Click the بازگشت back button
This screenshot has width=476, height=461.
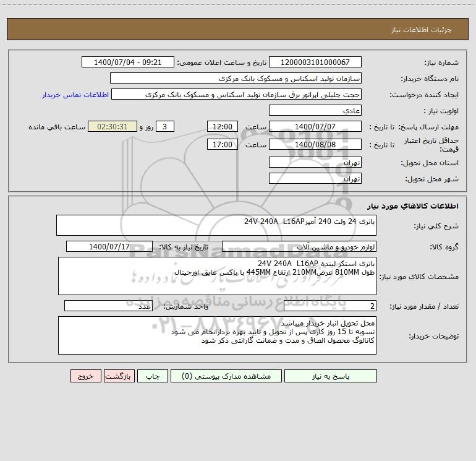pos(119,376)
